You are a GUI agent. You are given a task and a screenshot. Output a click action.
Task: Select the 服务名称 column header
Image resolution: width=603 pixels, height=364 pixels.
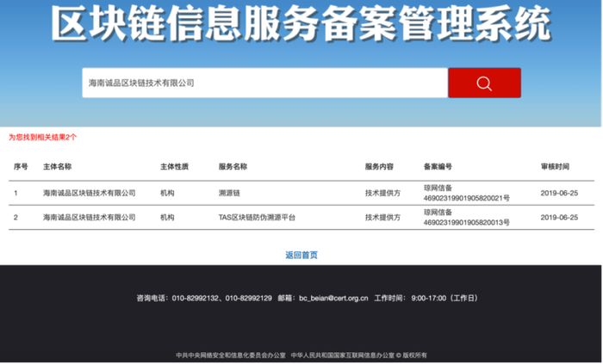[233, 167]
